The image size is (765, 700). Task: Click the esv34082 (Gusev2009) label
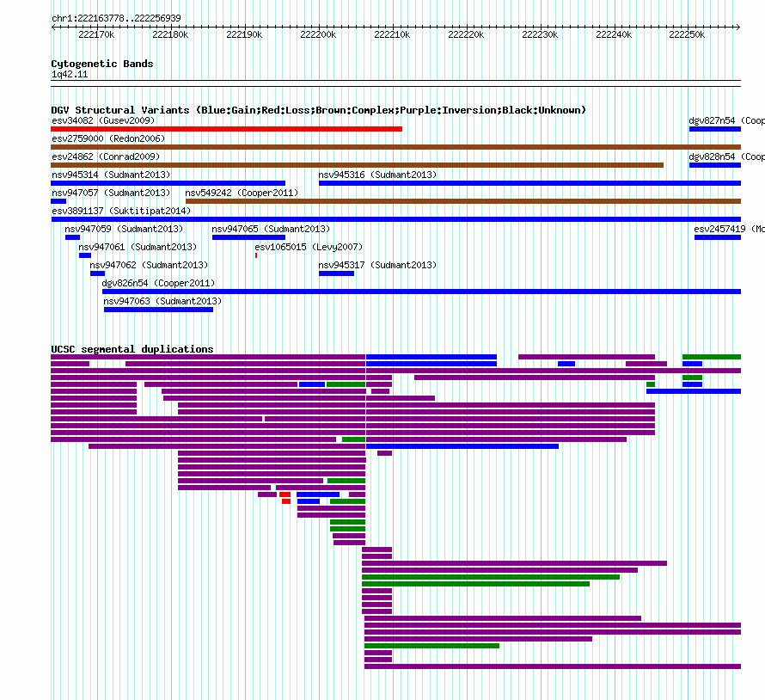pos(103,120)
